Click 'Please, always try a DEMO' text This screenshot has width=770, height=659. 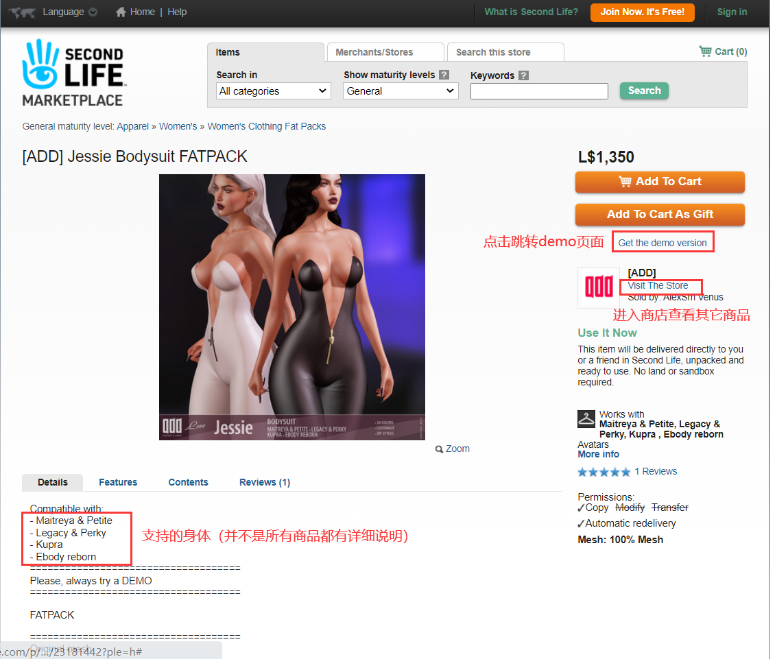click(x=91, y=581)
